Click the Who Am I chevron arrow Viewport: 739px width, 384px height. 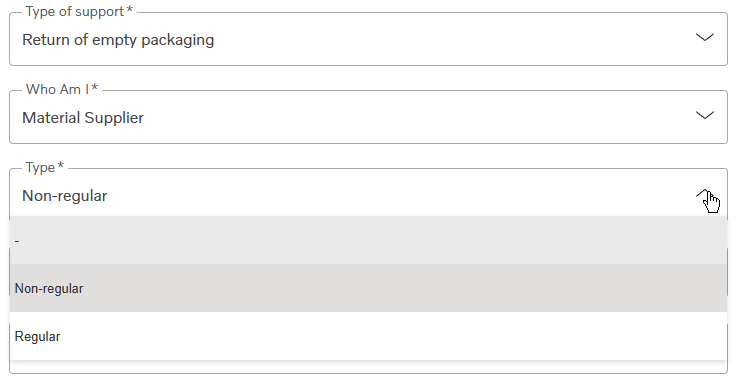coord(705,115)
